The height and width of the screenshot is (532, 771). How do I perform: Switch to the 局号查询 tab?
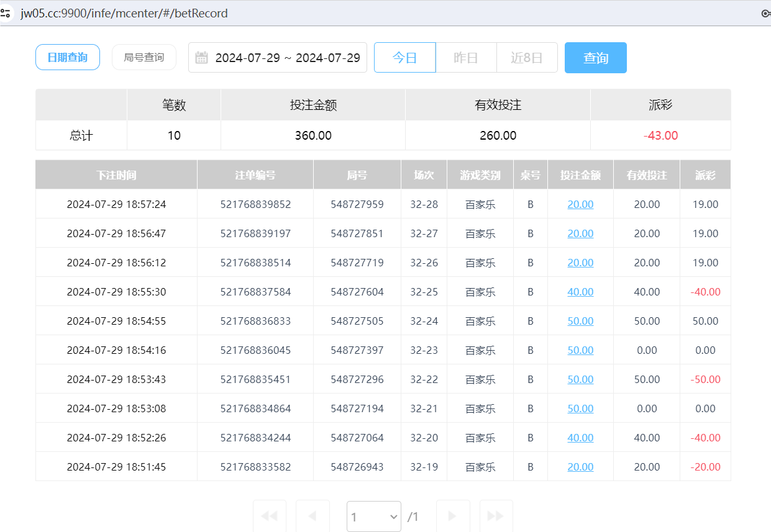(144, 56)
